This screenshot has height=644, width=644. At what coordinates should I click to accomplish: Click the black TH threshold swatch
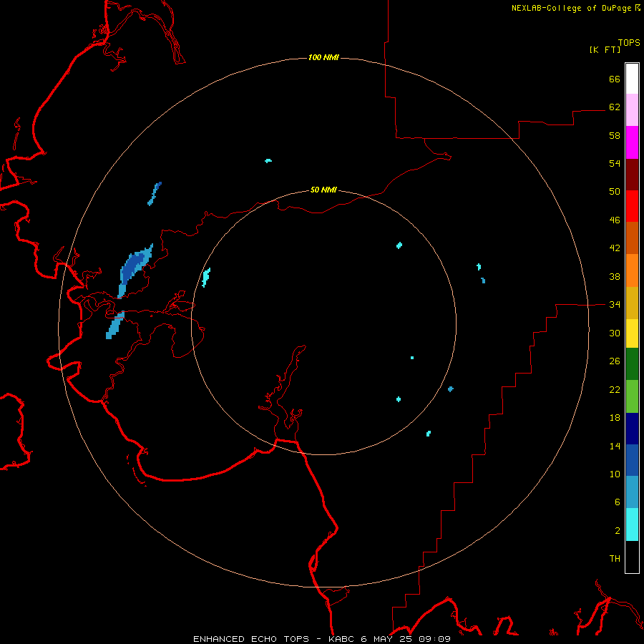(632, 557)
